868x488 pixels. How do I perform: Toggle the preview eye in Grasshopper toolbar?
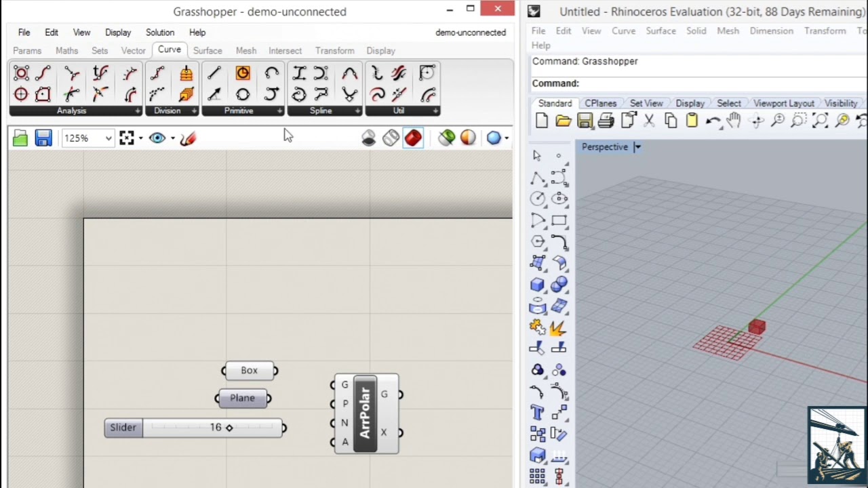pos(157,138)
